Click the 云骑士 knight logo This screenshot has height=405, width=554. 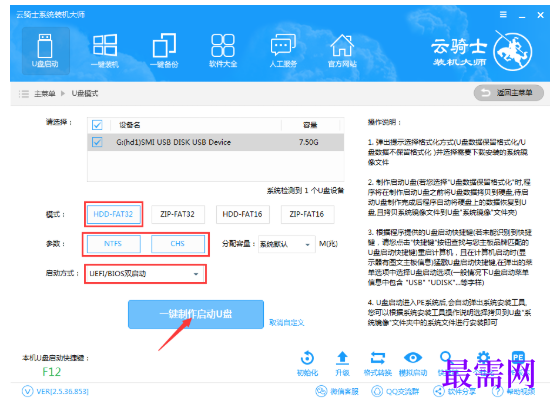click(513, 50)
